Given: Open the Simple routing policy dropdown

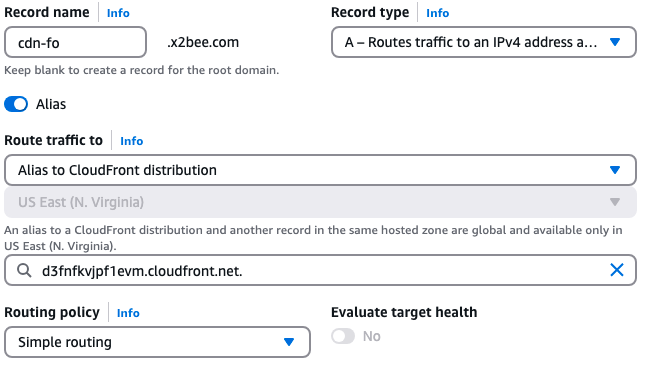Looking at the screenshot, I should coord(157,342).
